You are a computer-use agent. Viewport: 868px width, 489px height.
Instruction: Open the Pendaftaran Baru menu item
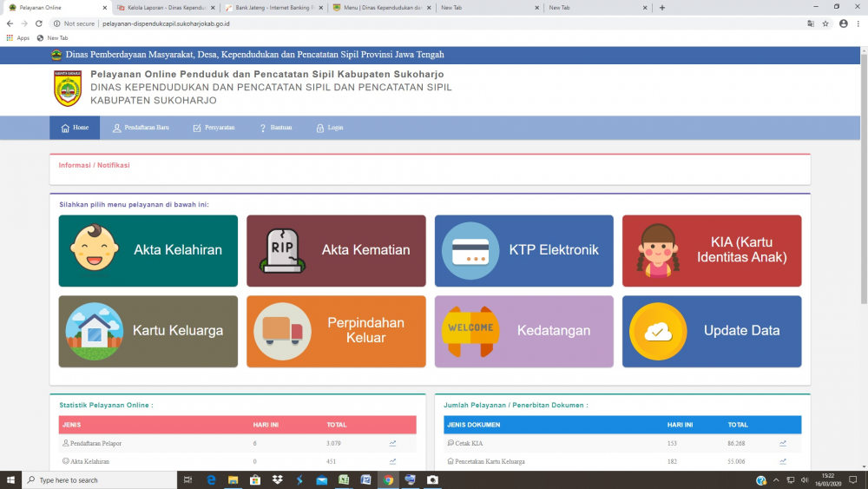click(141, 128)
